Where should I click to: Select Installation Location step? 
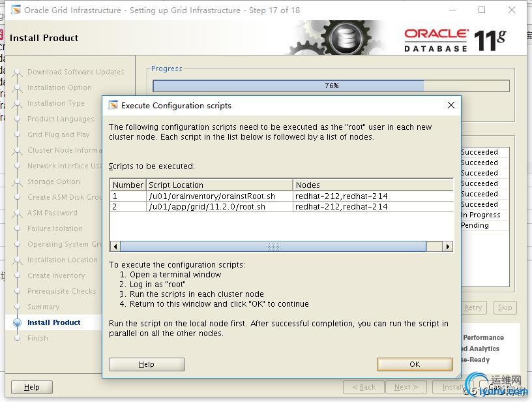point(63,260)
